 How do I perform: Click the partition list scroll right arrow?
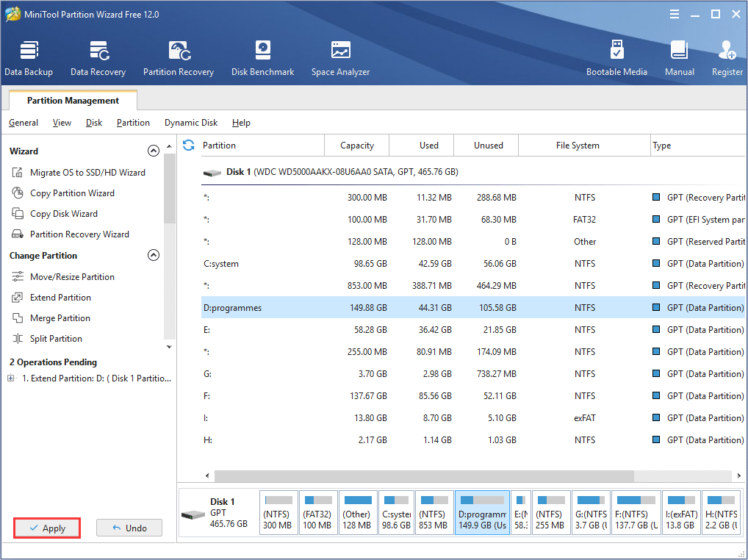(x=738, y=475)
